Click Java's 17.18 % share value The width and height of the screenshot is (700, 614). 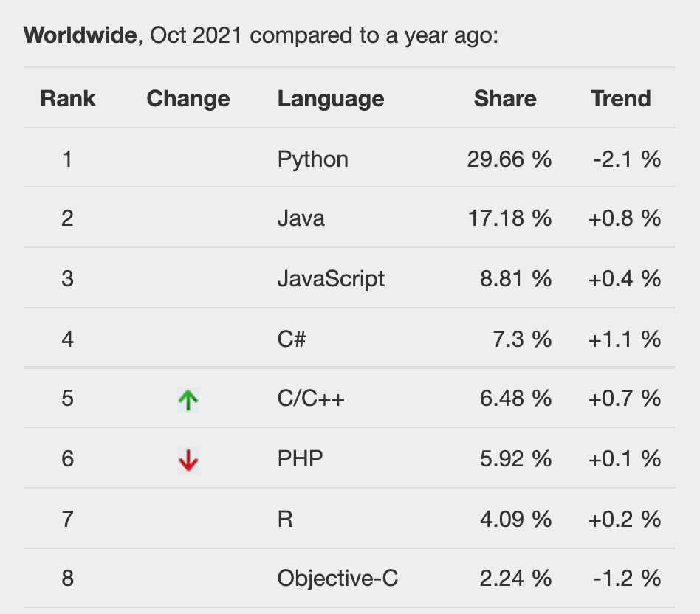(509, 219)
